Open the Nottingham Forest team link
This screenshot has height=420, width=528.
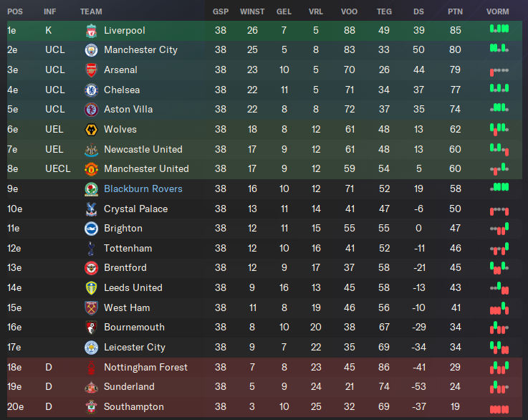145,368
